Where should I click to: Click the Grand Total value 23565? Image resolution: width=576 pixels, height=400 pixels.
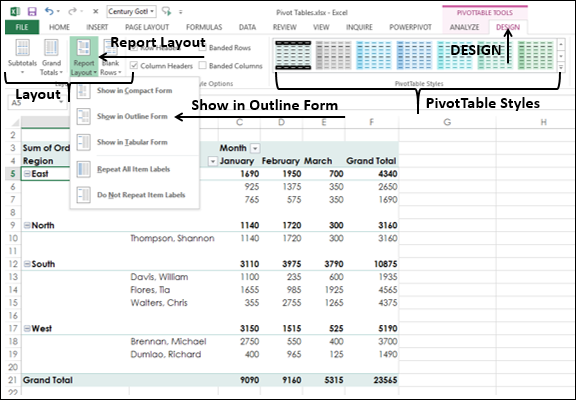[x=372, y=380]
